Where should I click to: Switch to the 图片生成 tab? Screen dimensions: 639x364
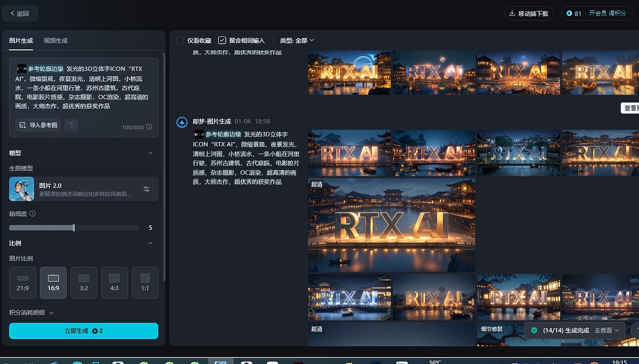click(x=21, y=40)
